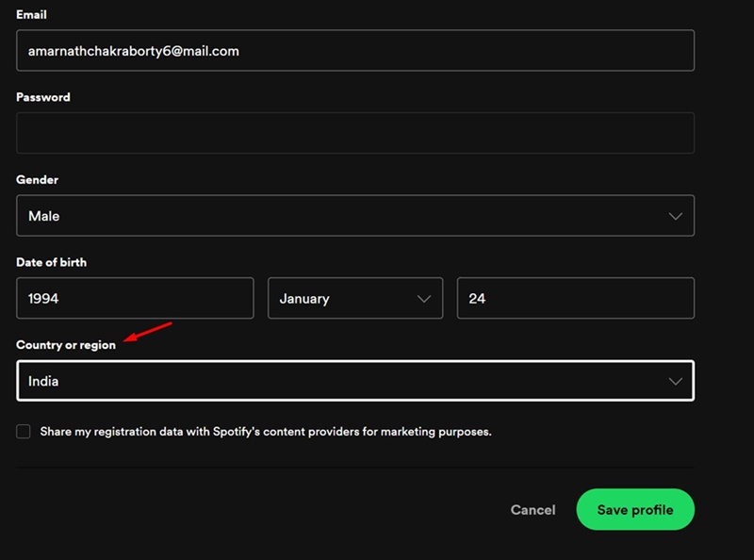Click the Cancel button
This screenshot has height=560, width=754.
533,510
